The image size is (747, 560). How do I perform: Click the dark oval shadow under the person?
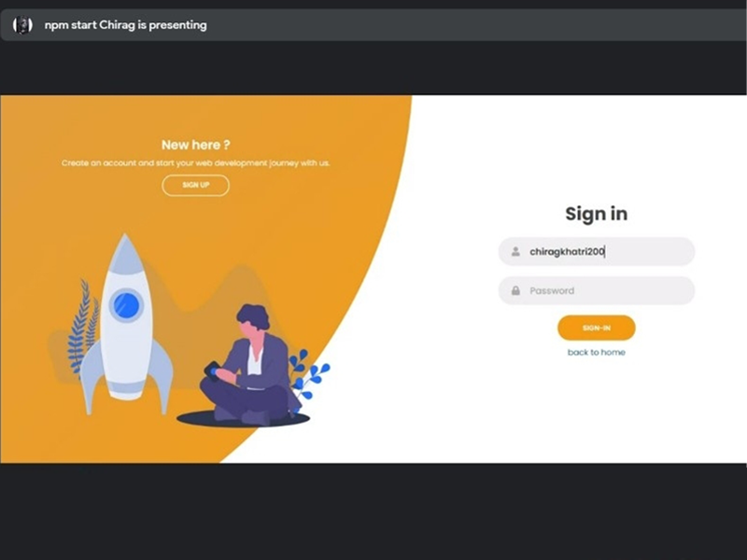[243, 419]
